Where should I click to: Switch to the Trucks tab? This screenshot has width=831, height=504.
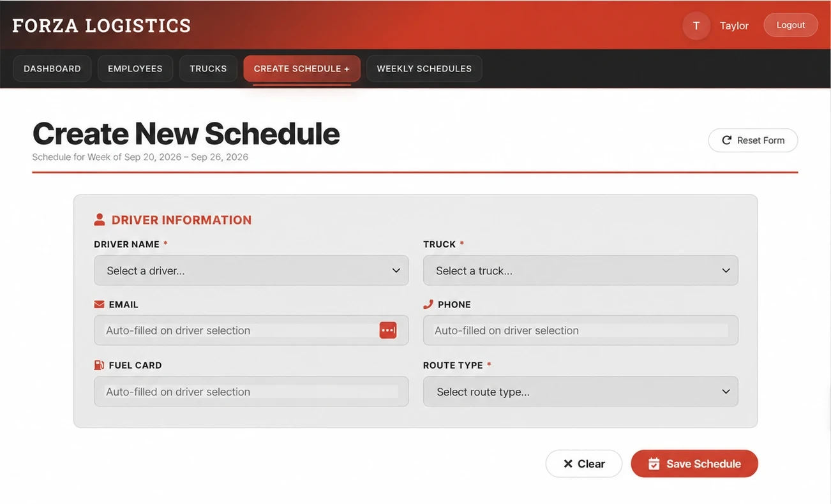pos(208,68)
